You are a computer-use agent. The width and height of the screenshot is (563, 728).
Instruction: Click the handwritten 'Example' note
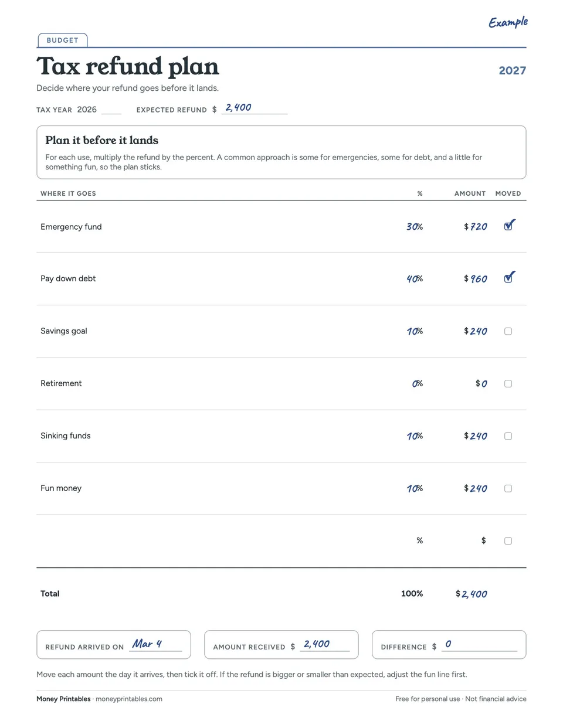point(508,22)
